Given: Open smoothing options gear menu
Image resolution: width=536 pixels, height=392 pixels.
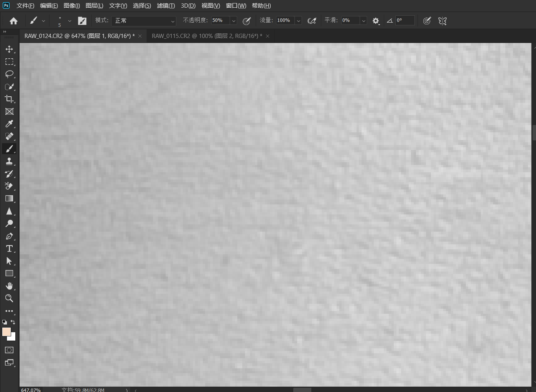Looking at the screenshot, I should (x=376, y=21).
